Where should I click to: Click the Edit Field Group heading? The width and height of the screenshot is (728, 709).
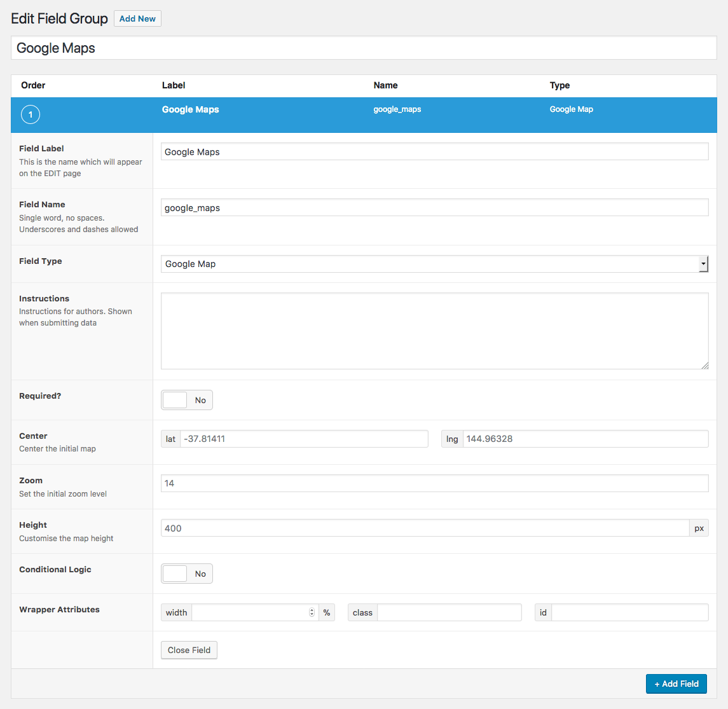coord(59,18)
